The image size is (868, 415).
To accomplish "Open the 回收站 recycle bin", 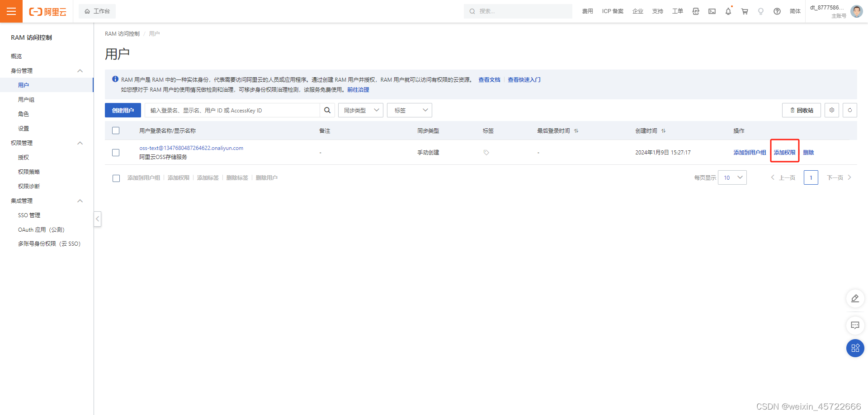I will pos(802,110).
